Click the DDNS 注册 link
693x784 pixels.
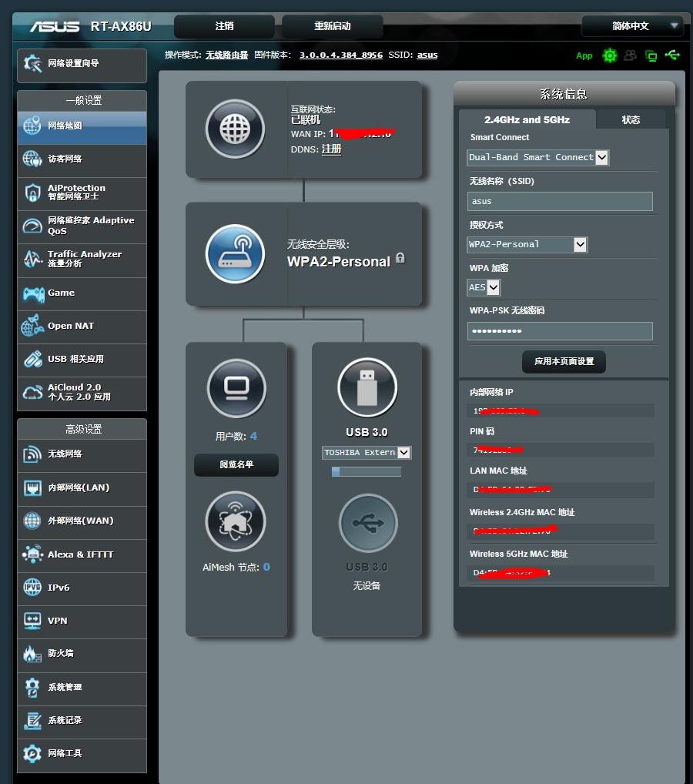[331, 149]
